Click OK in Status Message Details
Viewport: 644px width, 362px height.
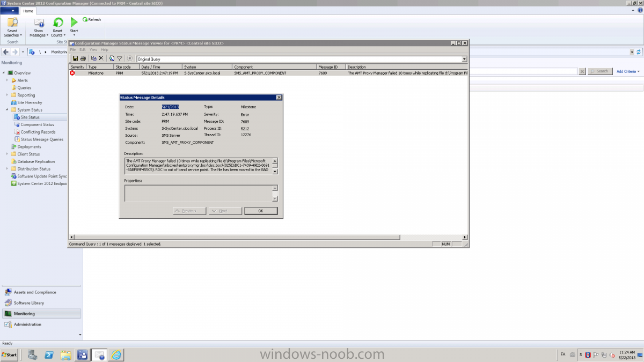(261, 211)
